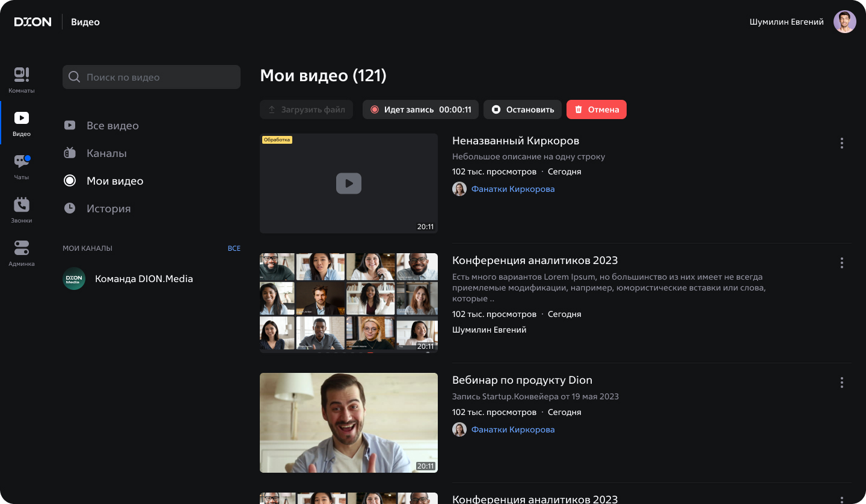
Task: Click the record icon next to Мои видео
Action: (70, 181)
